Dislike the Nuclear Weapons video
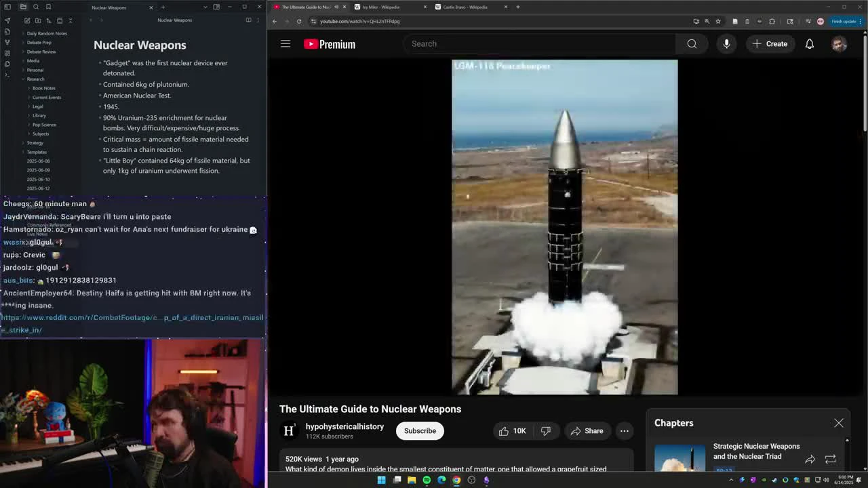This screenshot has height=488, width=868. coord(546,431)
